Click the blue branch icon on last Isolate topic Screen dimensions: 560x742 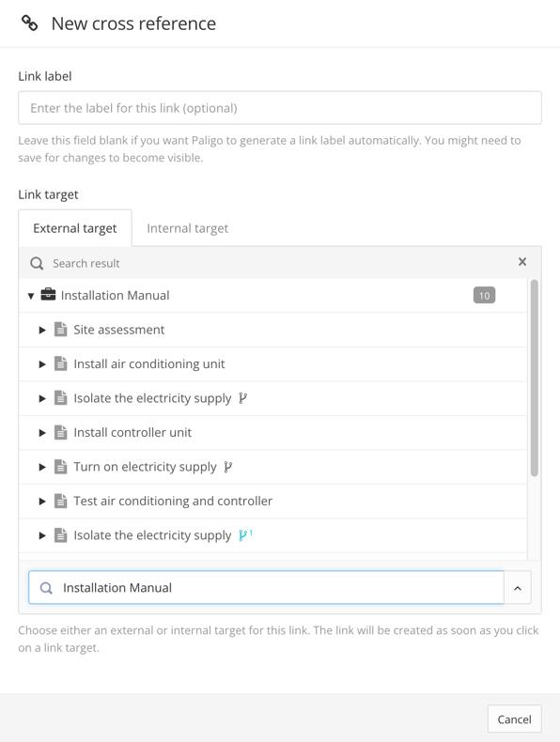tap(242, 535)
